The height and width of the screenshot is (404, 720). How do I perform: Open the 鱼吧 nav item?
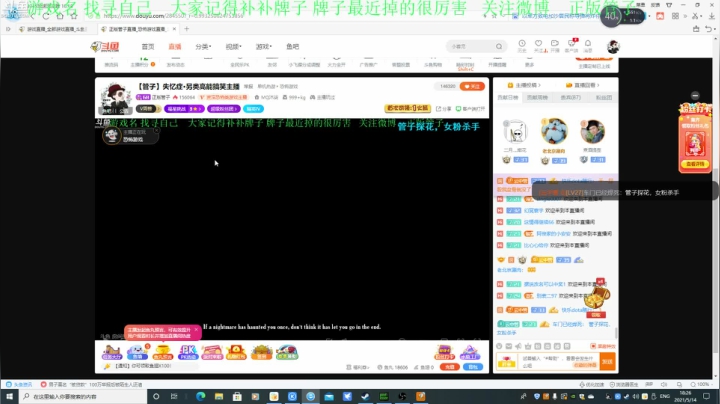[292, 47]
